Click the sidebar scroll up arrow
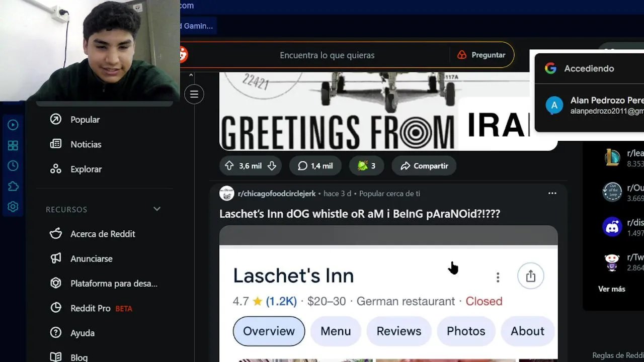The image size is (644, 362). pyautogui.click(x=191, y=75)
